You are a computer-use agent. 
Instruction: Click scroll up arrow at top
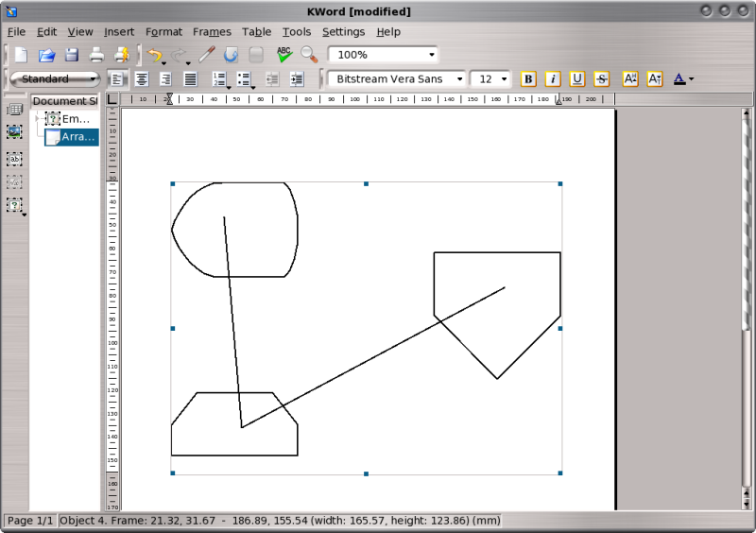(x=747, y=113)
